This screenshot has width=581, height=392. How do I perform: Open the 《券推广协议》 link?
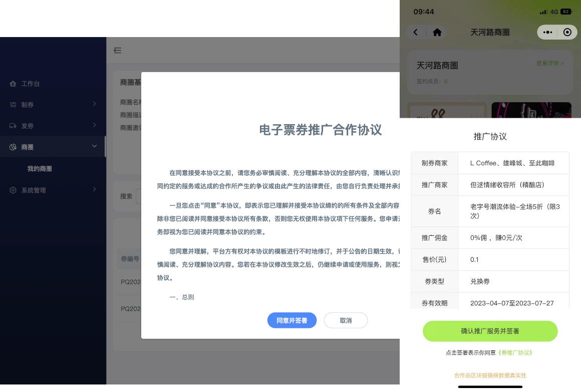point(515,352)
